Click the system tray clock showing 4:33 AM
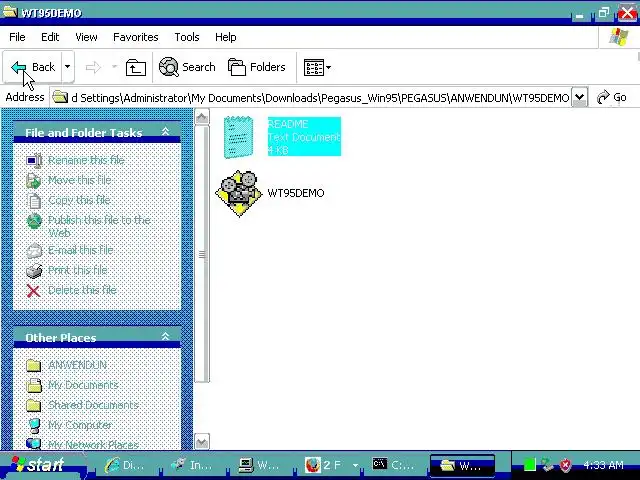Image resolution: width=640 pixels, height=480 pixels. pos(603,465)
